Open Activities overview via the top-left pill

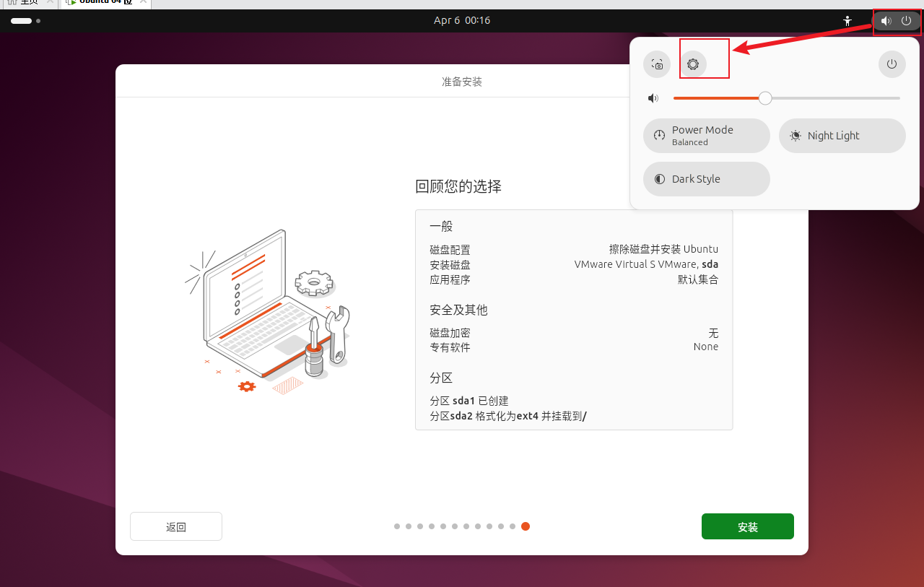(x=25, y=21)
